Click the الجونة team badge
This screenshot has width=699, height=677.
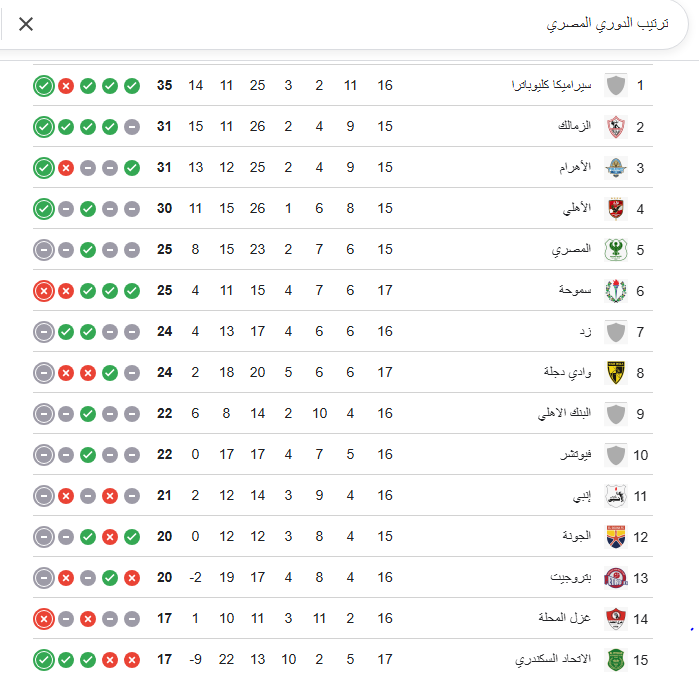616,537
